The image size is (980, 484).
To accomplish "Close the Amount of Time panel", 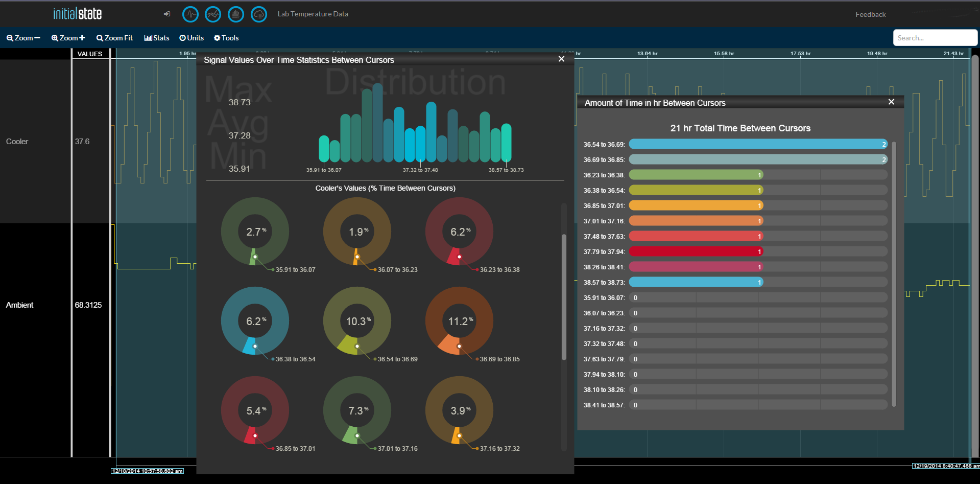I will pos(891,102).
